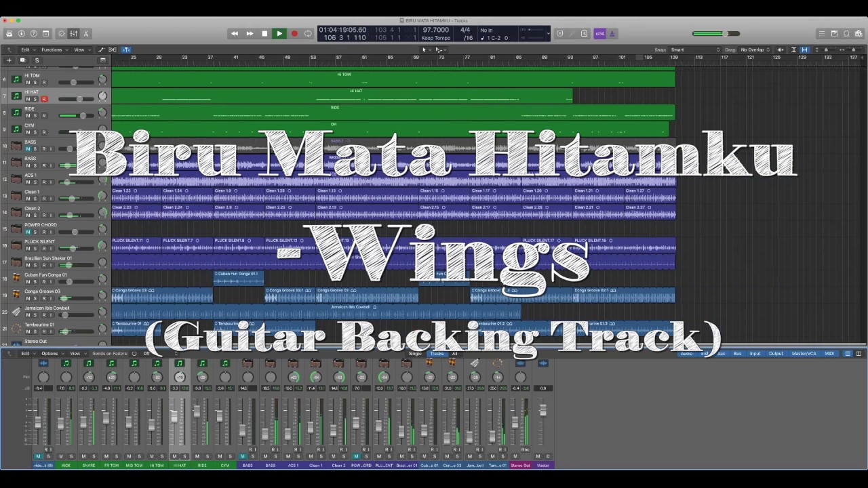This screenshot has width=868, height=488.
Task: Open the Editors scissors icon
Action: 85,33
